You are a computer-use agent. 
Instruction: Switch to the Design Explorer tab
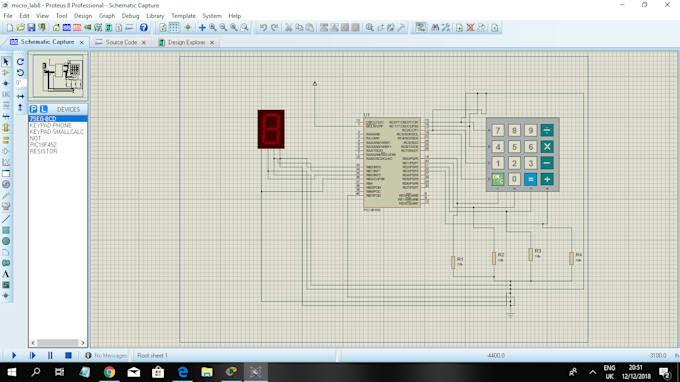(x=186, y=42)
